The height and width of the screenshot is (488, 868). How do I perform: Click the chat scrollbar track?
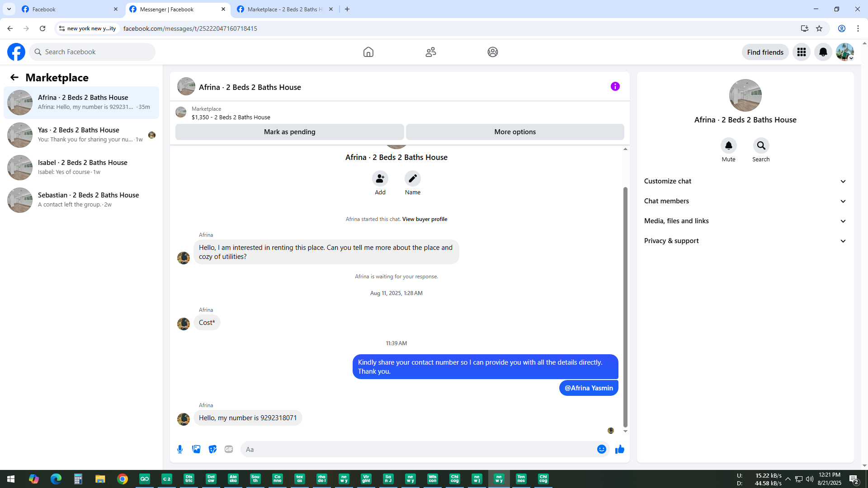(625, 167)
